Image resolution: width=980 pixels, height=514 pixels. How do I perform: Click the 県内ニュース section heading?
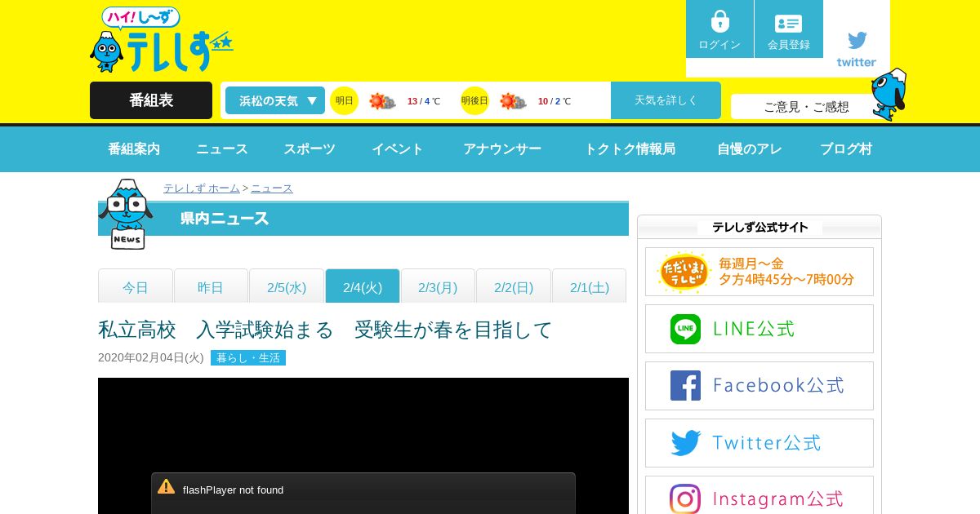225,219
